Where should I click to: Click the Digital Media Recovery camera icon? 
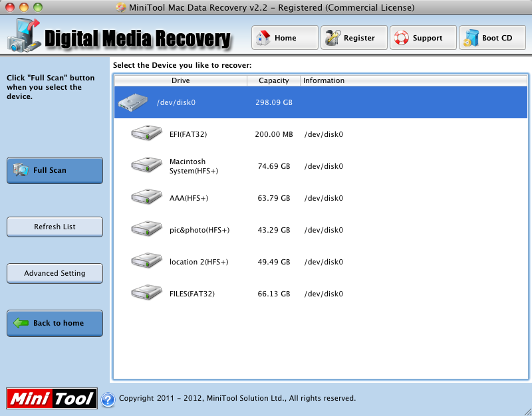coord(24,36)
